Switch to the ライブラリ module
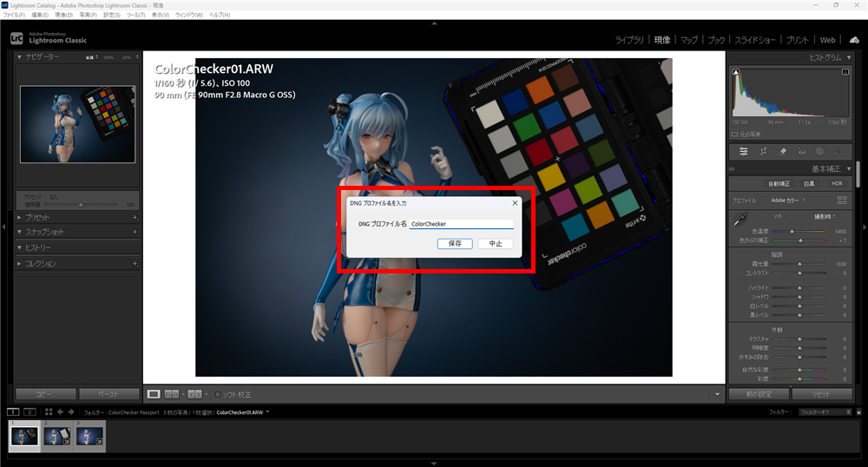868x467 pixels. click(x=629, y=40)
